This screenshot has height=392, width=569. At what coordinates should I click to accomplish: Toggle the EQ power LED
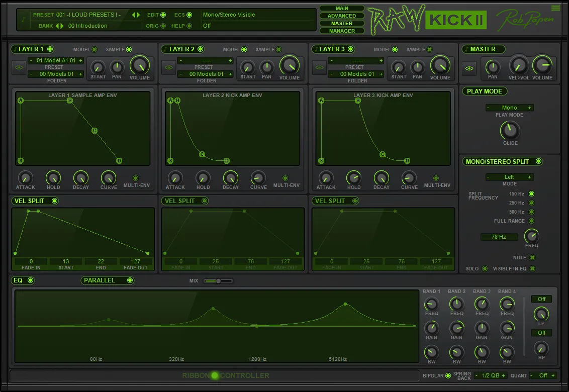click(x=31, y=280)
